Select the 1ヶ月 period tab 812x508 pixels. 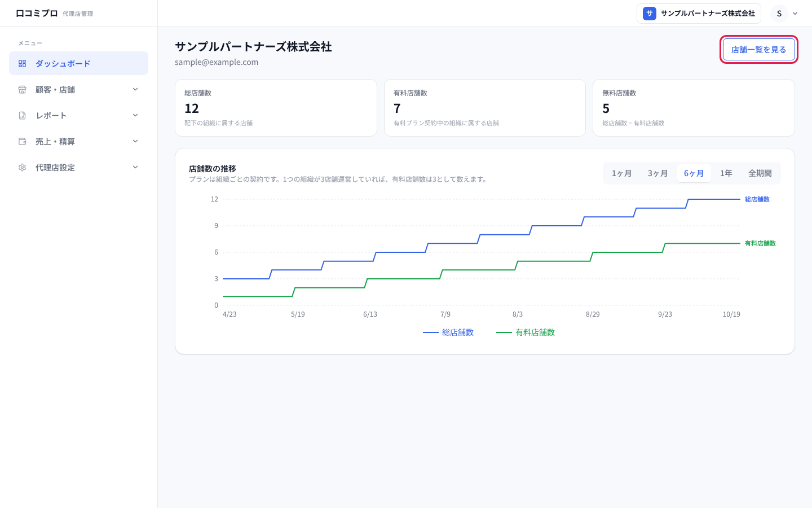(x=622, y=173)
